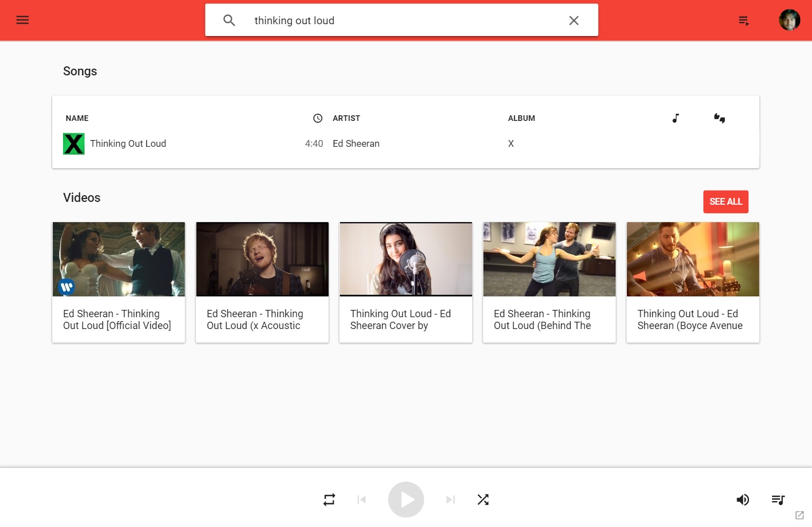Select the 'Thinking Out Loud' song title
The width and height of the screenshot is (812, 527).
pos(128,143)
